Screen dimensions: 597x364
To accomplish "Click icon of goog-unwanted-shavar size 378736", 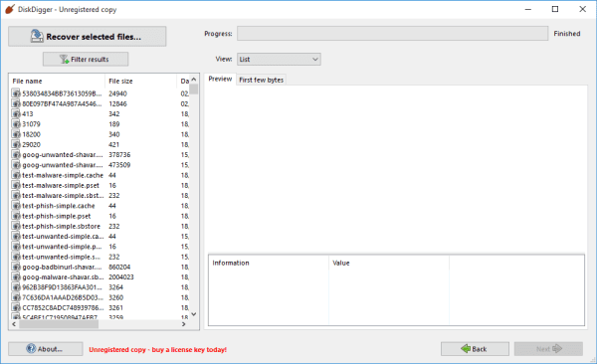I will click(16, 154).
